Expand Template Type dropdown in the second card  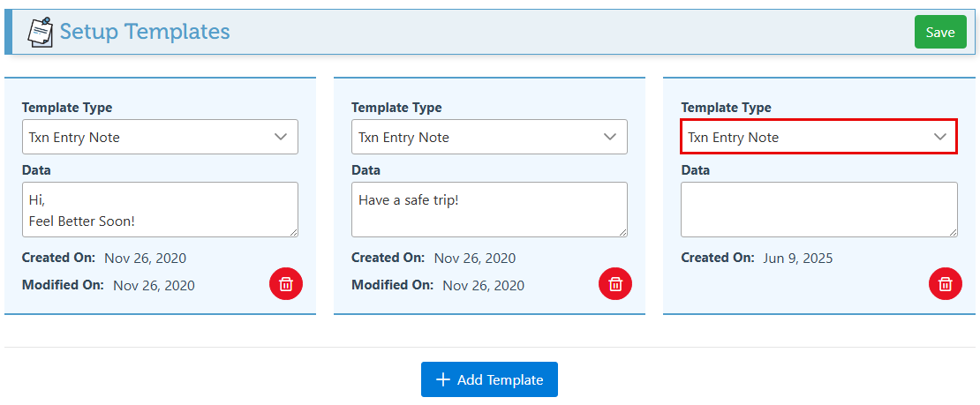(489, 137)
